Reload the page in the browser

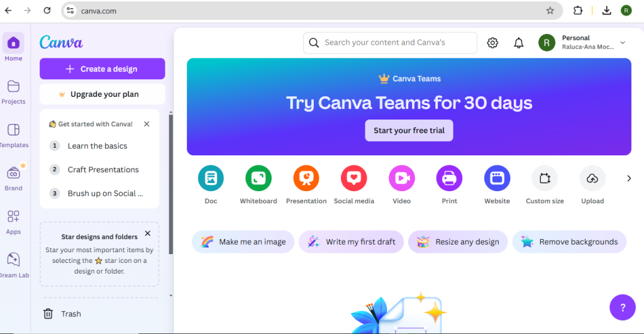pos(47,11)
